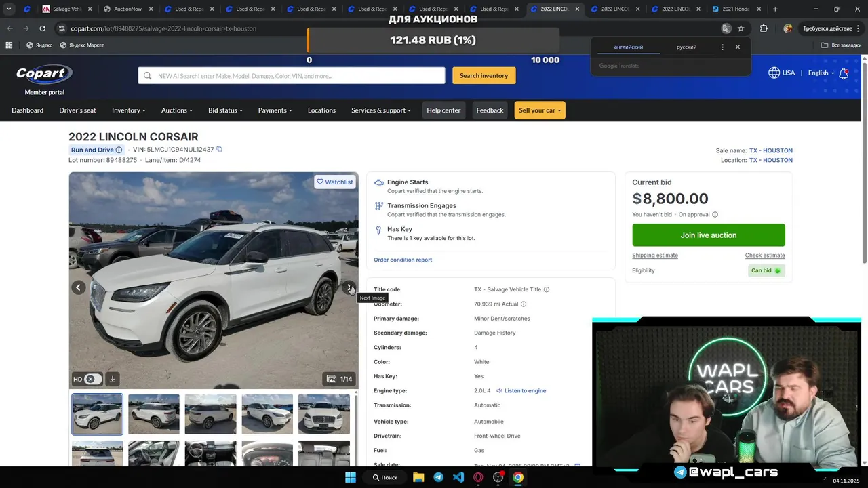Download the vehicle photo
This screenshot has height=488, width=868.
point(113,379)
